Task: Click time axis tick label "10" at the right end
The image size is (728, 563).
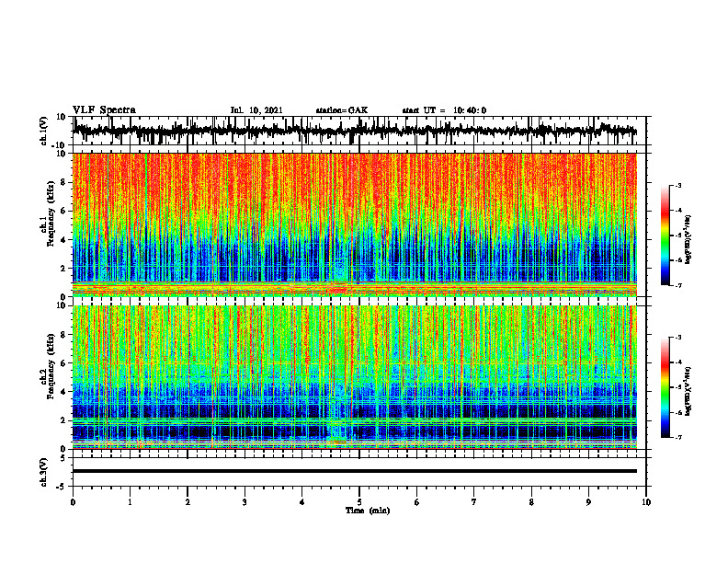Action: coord(646,502)
